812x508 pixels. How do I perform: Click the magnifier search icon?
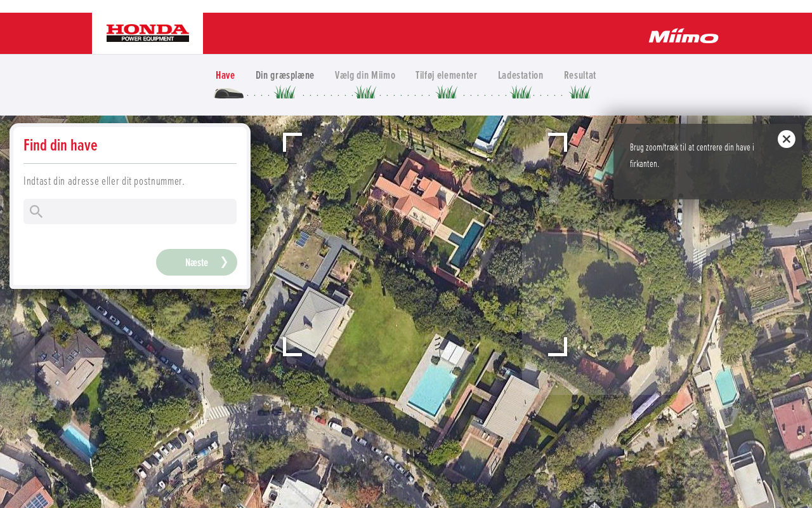[x=36, y=211]
